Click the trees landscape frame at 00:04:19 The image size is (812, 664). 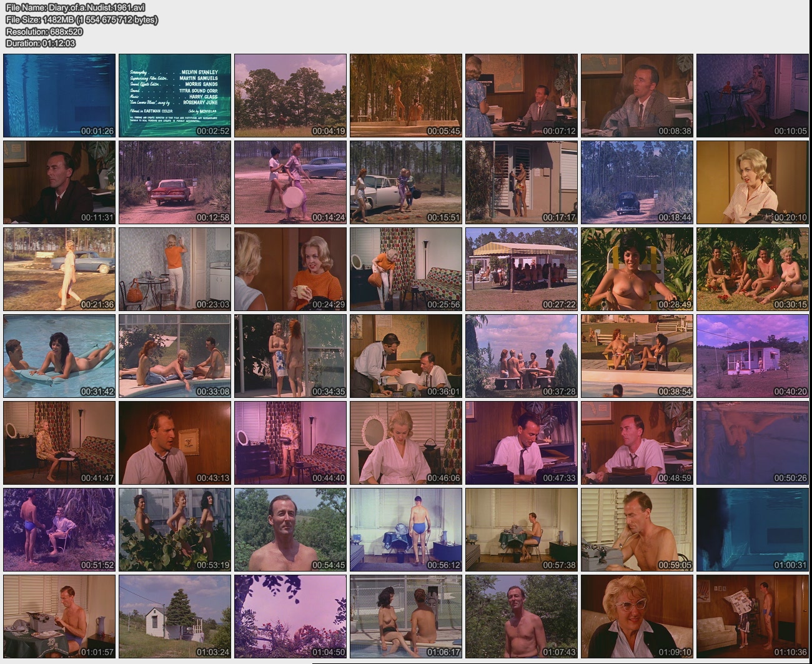[290, 95]
